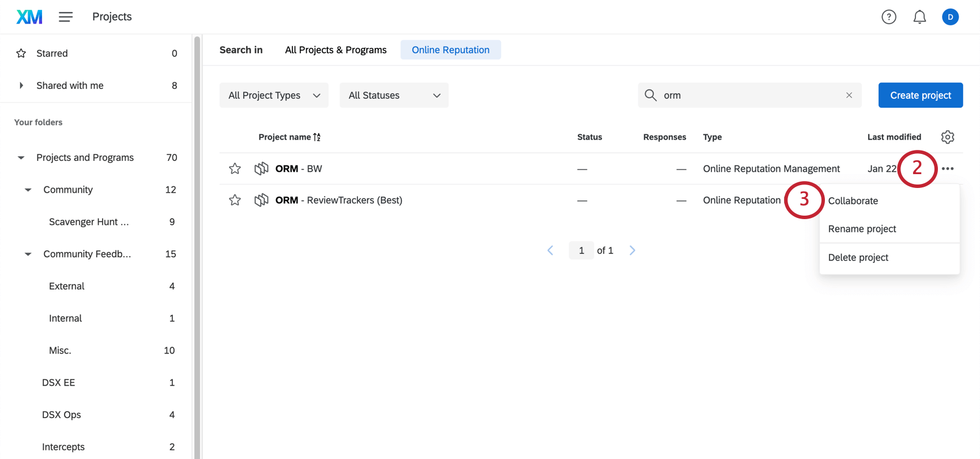Star the ORM - ReviewTrackers (Best) project
This screenshot has width=980, height=459.
coord(235,200)
